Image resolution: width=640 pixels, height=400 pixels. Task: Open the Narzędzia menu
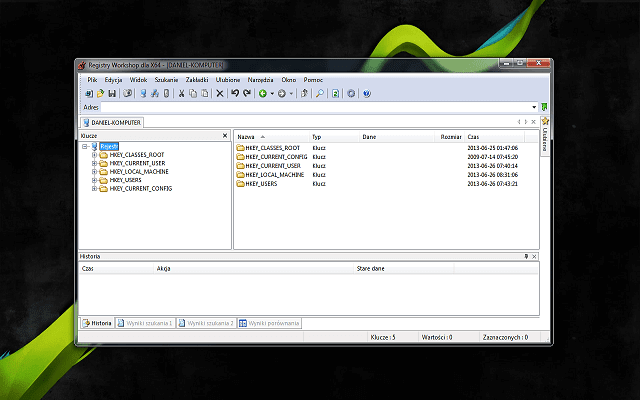click(261, 78)
